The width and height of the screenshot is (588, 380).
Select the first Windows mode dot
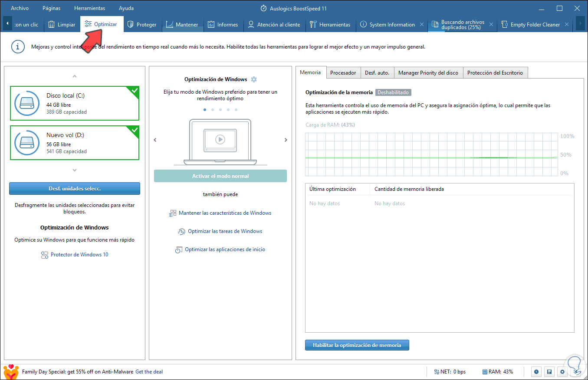tap(205, 110)
